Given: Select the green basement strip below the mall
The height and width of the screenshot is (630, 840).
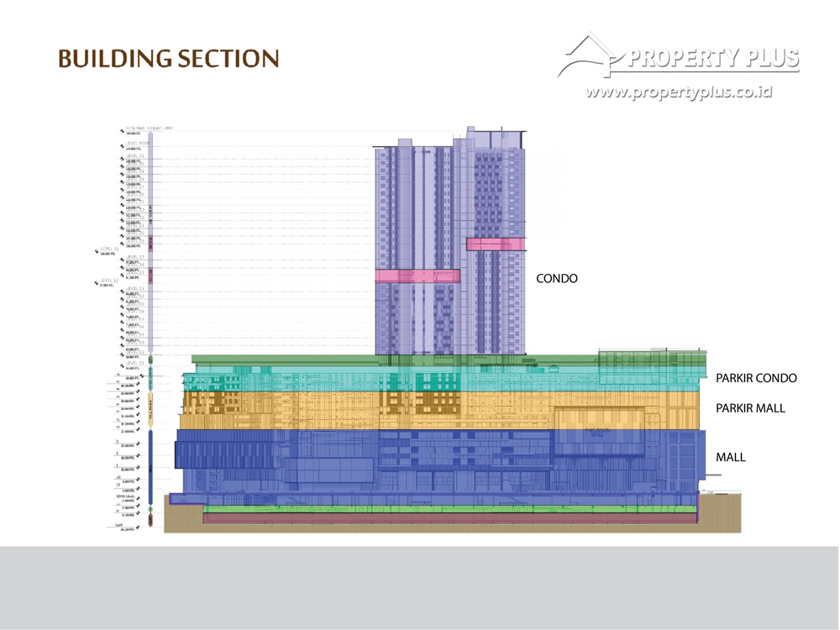Looking at the screenshot, I should (445, 509).
